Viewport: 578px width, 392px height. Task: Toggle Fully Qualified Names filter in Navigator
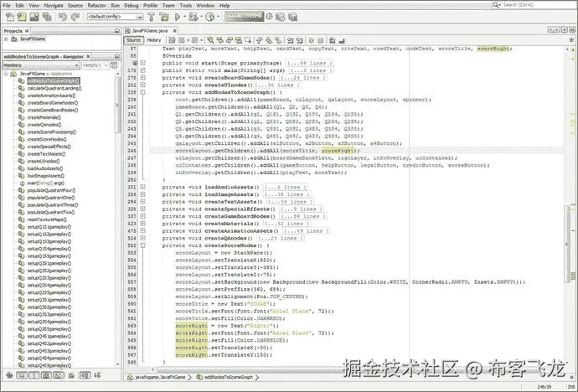(x=71, y=375)
